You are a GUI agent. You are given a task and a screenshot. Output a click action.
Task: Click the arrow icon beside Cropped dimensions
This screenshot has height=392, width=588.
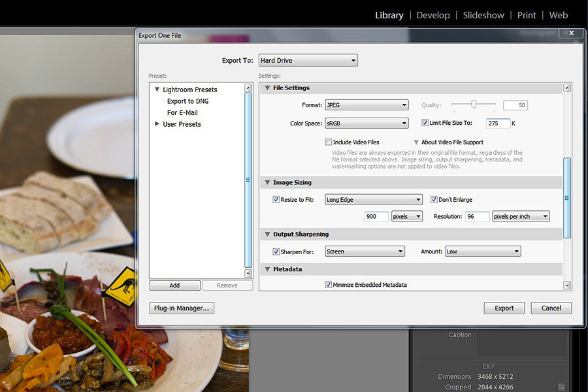point(561,387)
